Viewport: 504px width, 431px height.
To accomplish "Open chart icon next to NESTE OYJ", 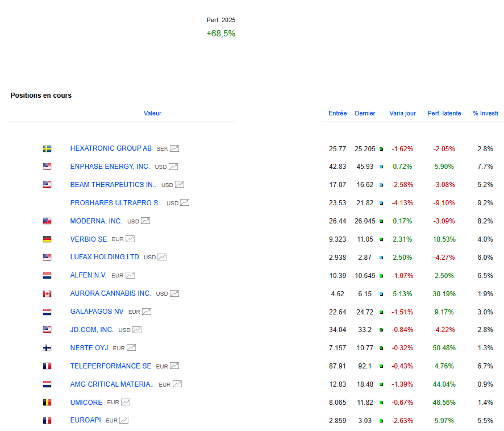I will 131,347.
